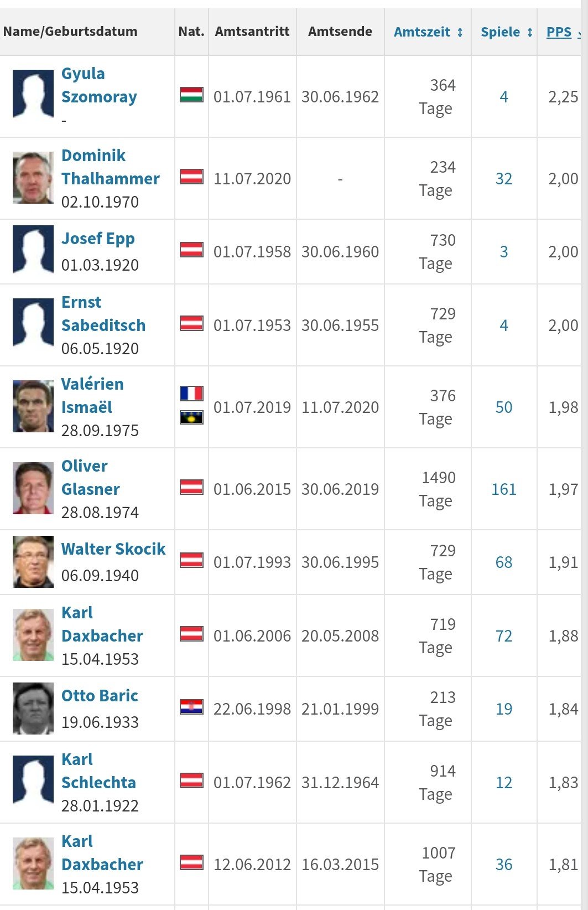
Task: Open the 50 games link for Ismaël
Action: tap(504, 407)
